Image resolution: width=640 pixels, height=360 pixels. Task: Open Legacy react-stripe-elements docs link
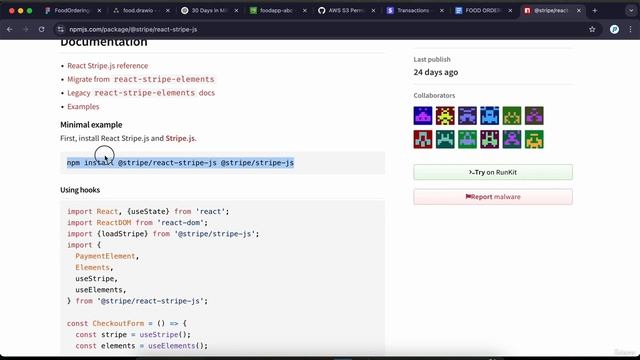tap(141, 93)
